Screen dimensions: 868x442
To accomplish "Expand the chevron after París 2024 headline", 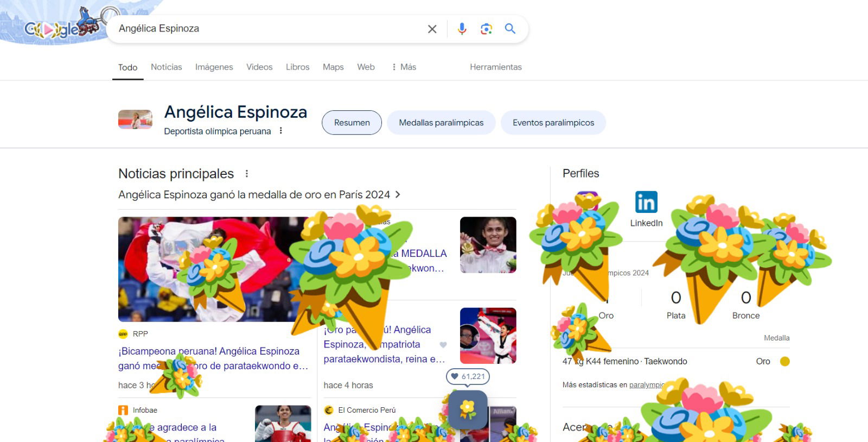I will (x=398, y=194).
